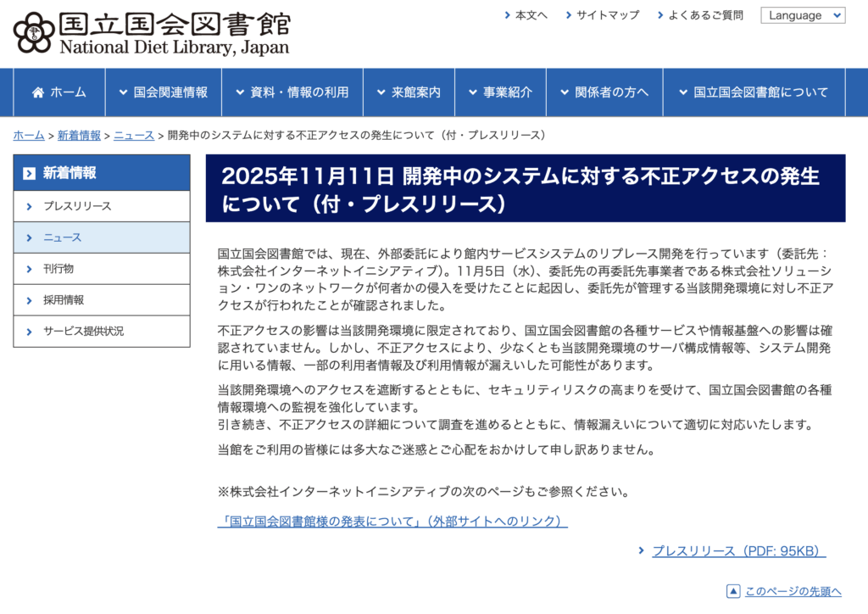Click the ホーム breadcrumb link
Screen dimensions: 868x614
(29, 136)
